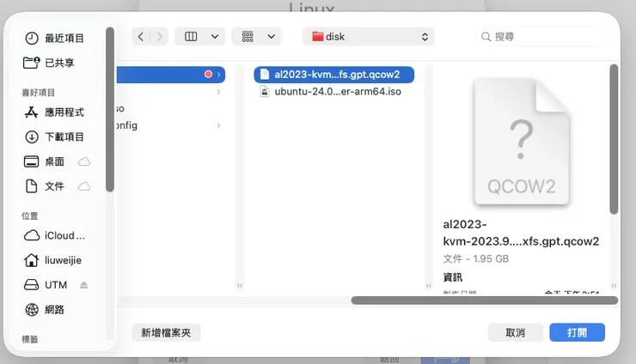The width and height of the screenshot is (636, 364).
Task: Click the sidebar vertical scrollbar
Action: tap(109, 109)
